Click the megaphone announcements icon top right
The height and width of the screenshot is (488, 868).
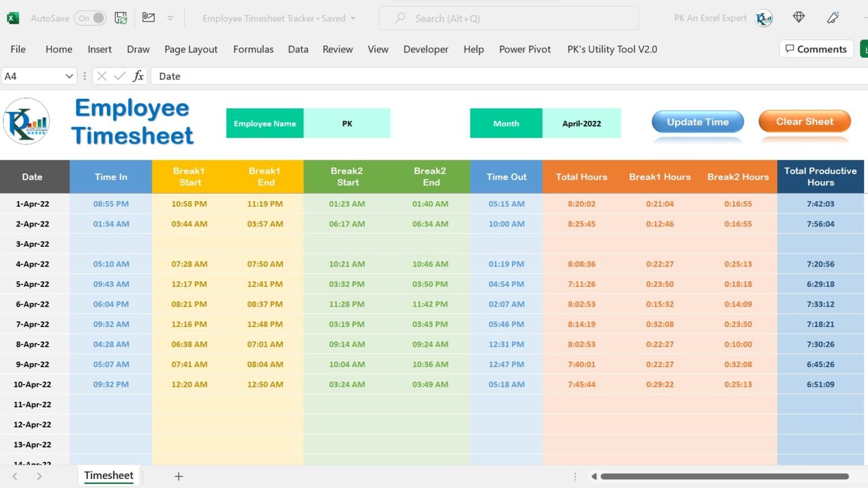[834, 18]
